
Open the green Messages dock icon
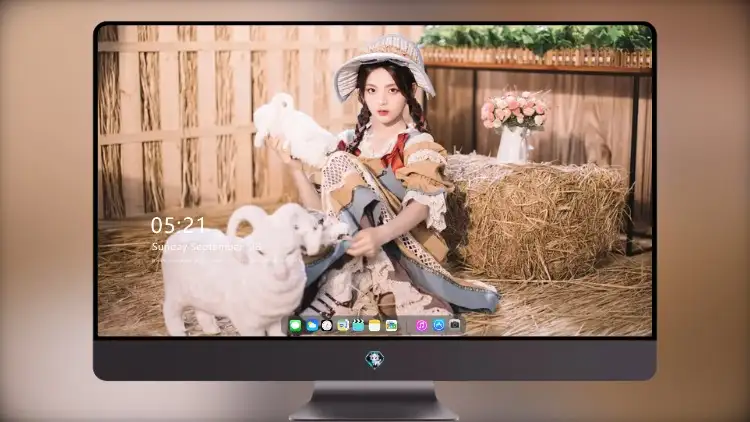pyautogui.click(x=295, y=326)
